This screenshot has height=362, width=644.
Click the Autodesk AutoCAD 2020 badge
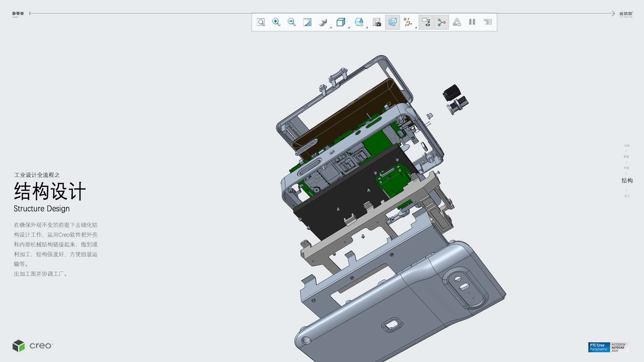click(x=619, y=347)
